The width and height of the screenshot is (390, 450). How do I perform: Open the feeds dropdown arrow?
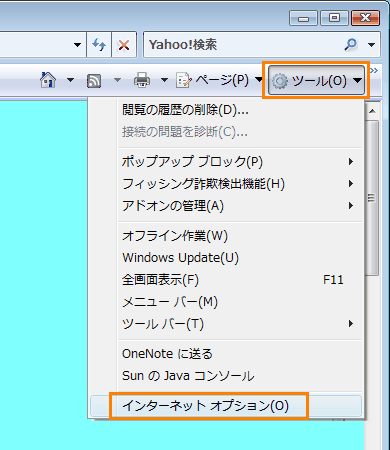pos(117,80)
